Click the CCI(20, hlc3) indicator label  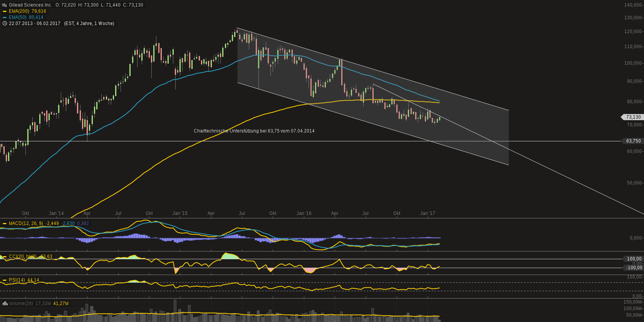click(x=23, y=257)
